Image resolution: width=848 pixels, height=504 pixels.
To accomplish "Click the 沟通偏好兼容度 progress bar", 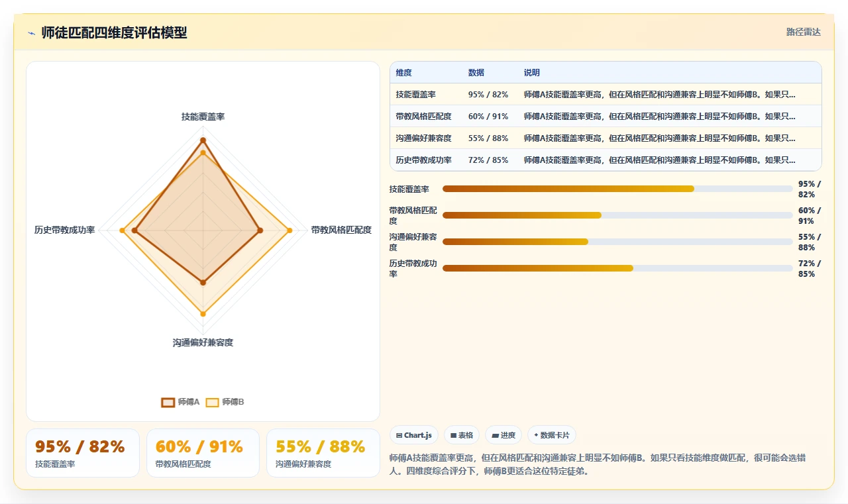I will coord(617,242).
